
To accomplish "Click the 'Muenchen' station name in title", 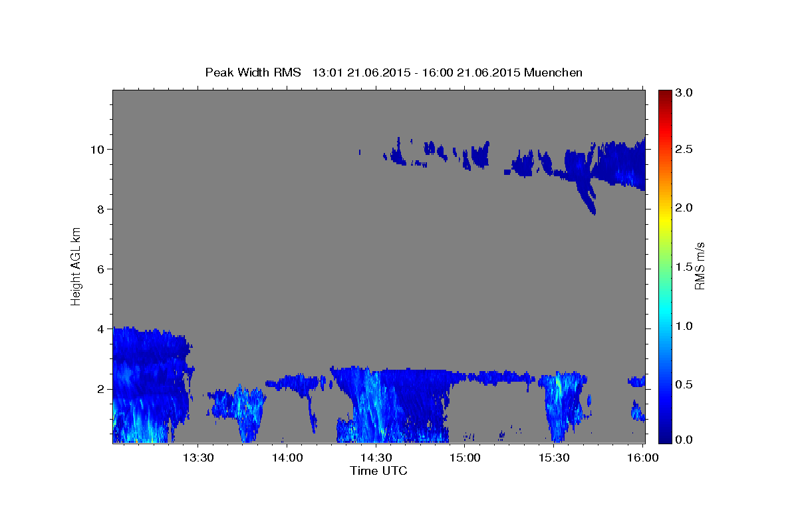I will (x=553, y=72).
